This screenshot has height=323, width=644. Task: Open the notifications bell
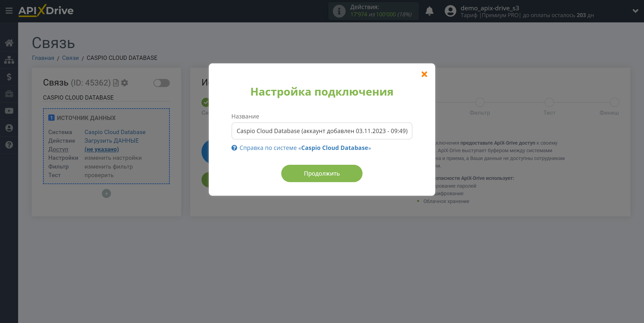tap(429, 11)
